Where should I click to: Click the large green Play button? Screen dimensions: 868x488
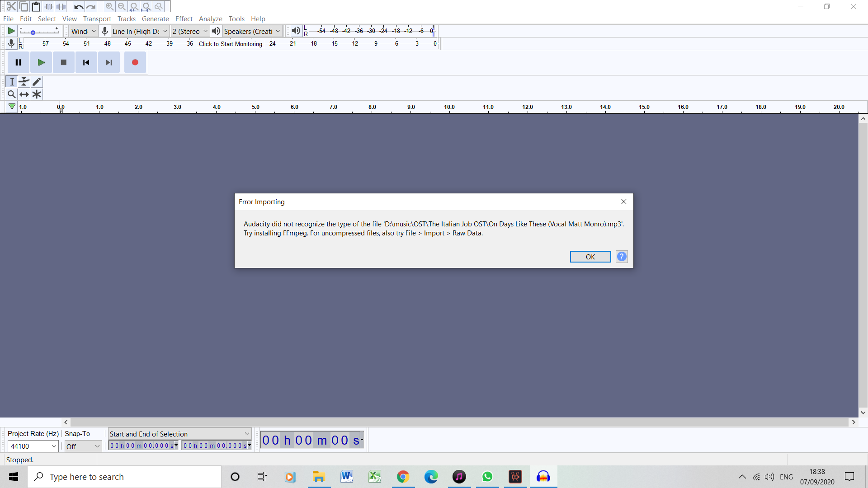[x=41, y=62]
